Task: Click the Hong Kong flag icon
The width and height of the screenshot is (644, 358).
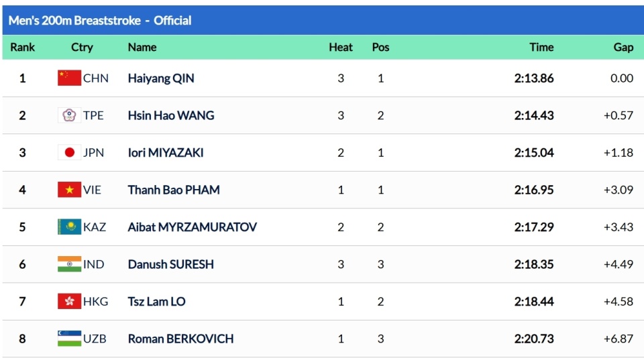Action: point(69,302)
